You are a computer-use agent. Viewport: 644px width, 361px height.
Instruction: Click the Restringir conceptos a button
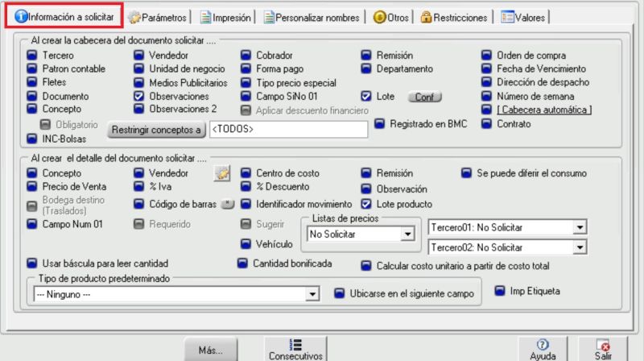156,129
